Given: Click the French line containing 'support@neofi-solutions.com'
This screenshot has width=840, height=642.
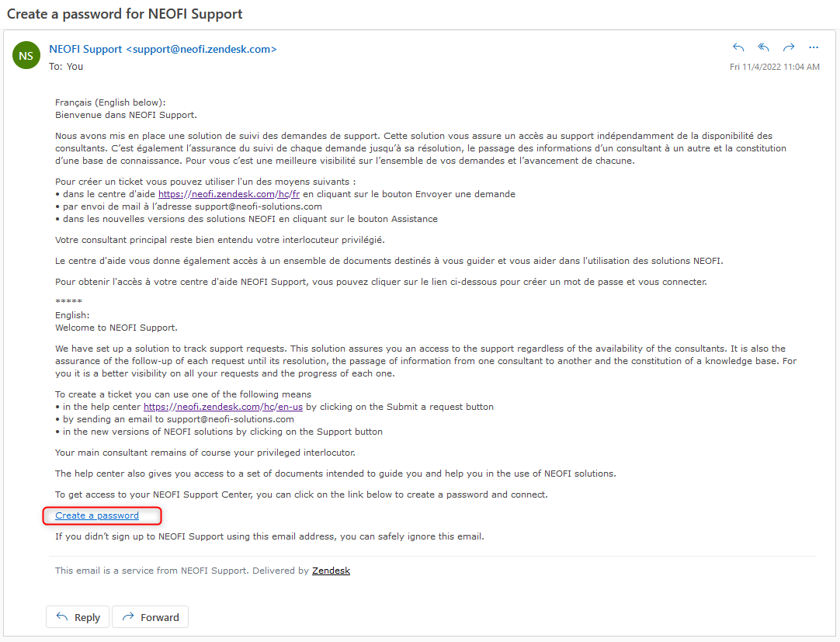Looking at the screenshot, I should (x=189, y=206).
